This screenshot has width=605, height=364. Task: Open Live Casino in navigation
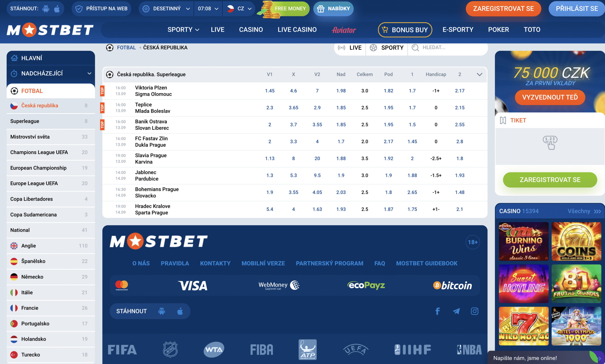coord(297,30)
